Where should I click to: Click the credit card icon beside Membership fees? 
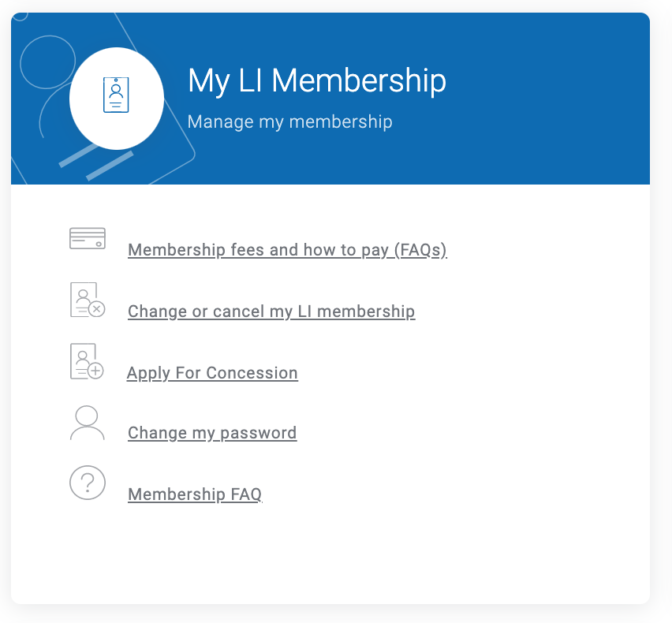click(x=88, y=238)
